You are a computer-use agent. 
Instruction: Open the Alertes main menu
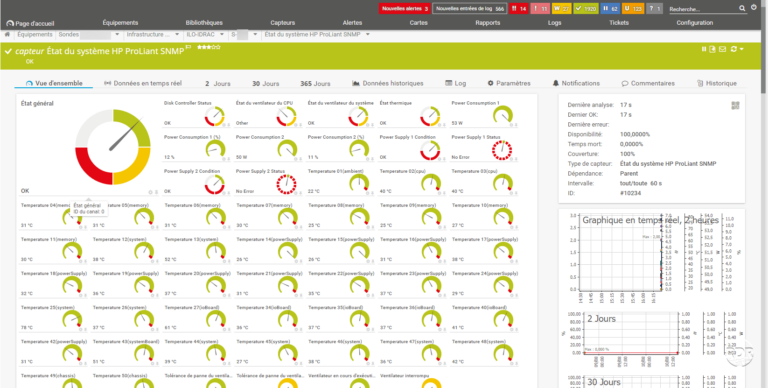click(352, 23)
